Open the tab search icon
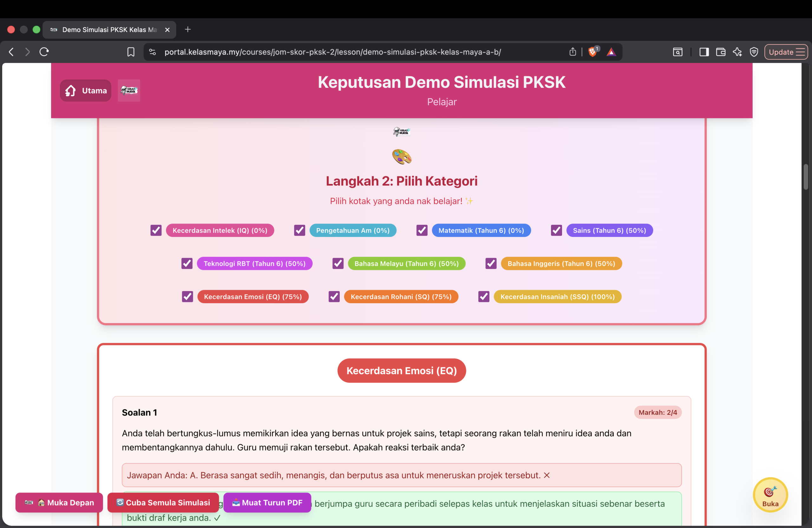This screenshot has width=812, height=528. 677,52
